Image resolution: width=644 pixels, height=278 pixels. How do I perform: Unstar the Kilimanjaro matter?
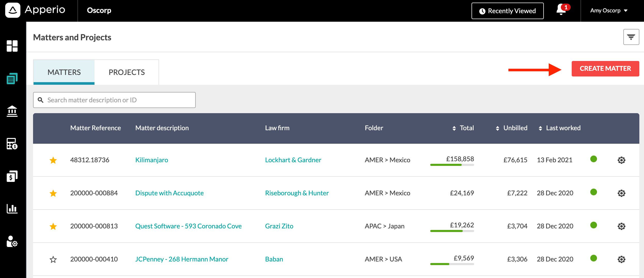point(53,160)
